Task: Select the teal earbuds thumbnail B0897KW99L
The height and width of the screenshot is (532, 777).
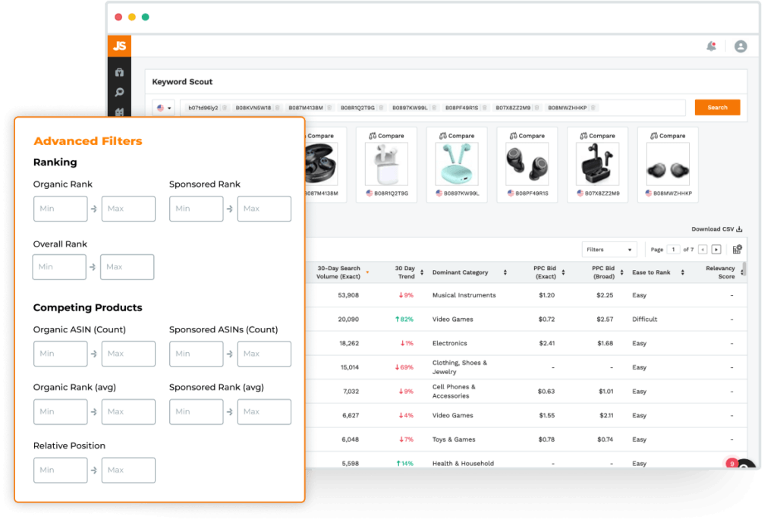Action: [457, 164]
